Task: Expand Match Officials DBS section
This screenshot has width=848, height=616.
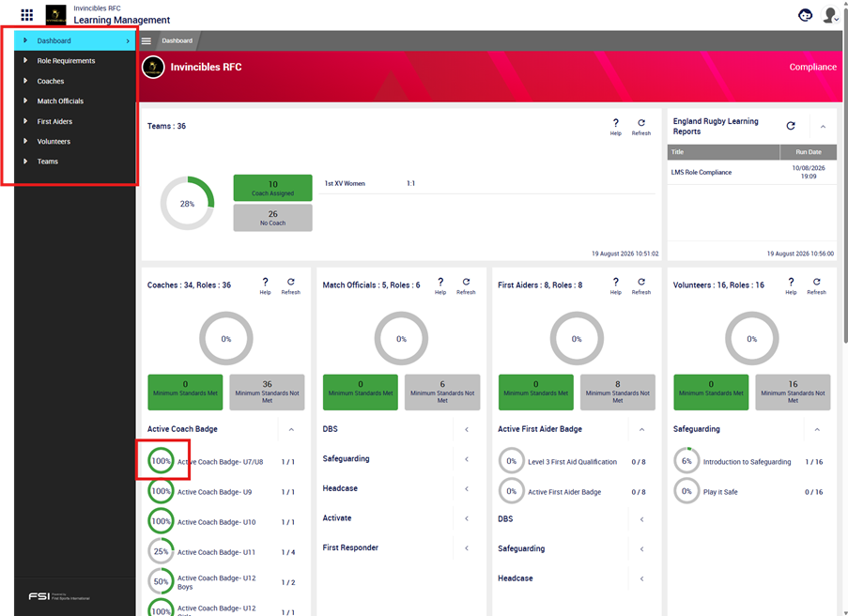Action: coord(467,429)
